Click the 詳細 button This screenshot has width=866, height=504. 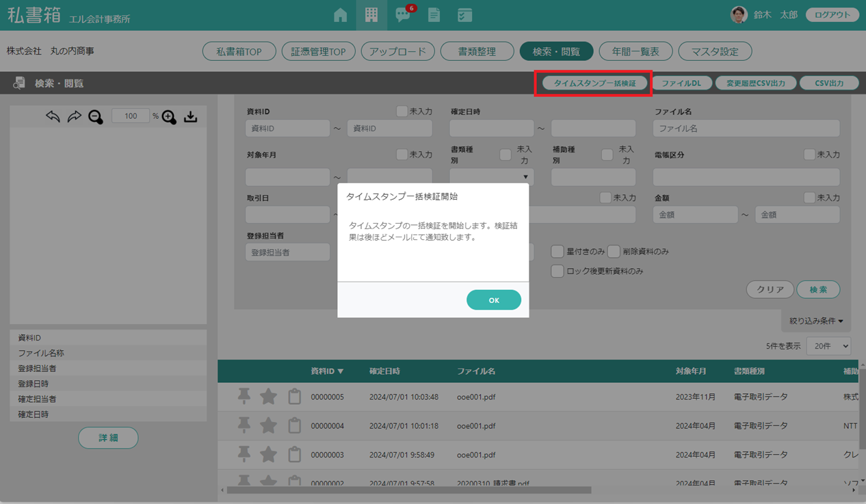point(108,438)
